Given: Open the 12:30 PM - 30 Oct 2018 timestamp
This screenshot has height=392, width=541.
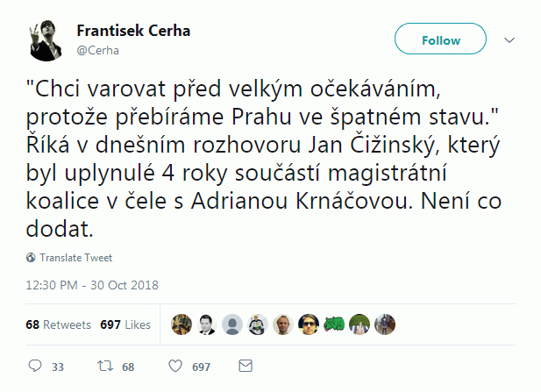Looking at the screenshot, I should click(x=92, y=286).
